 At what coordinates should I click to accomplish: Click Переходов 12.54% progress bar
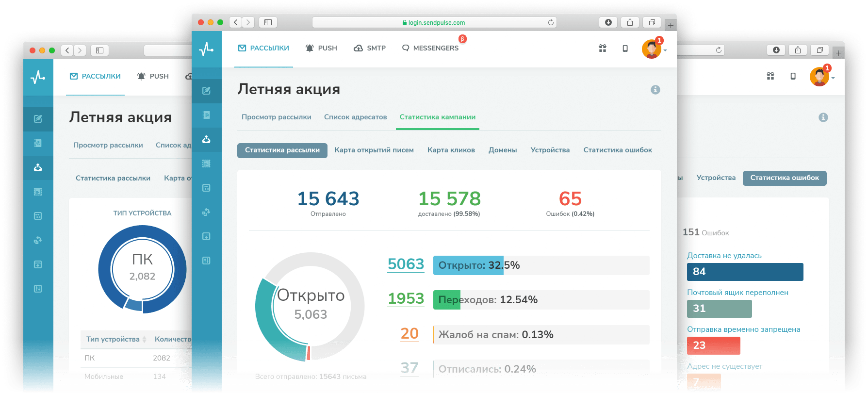click(541, 300)
